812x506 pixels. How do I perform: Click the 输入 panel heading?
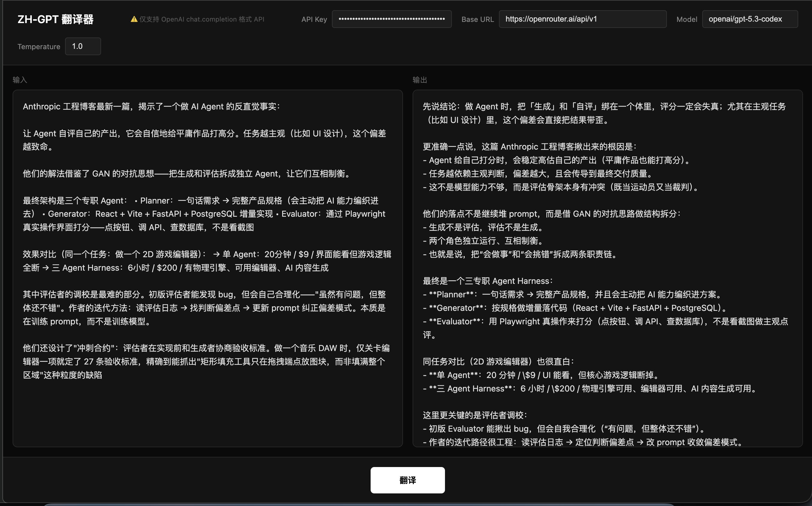click(x=20, y=80)
